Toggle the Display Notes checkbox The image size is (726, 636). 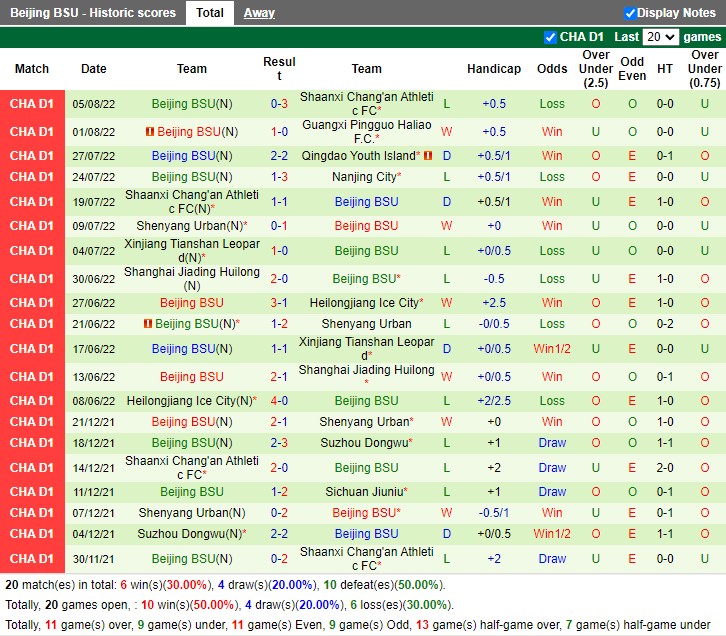630,13
